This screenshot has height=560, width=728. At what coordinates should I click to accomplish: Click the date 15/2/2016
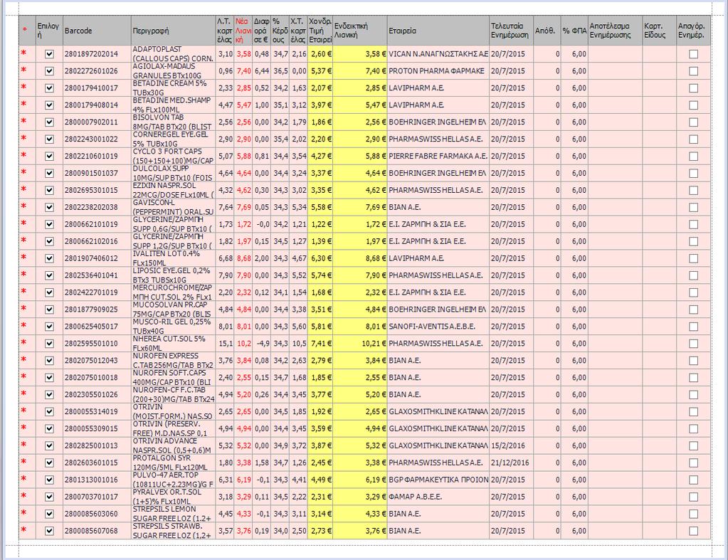[511, 445]
